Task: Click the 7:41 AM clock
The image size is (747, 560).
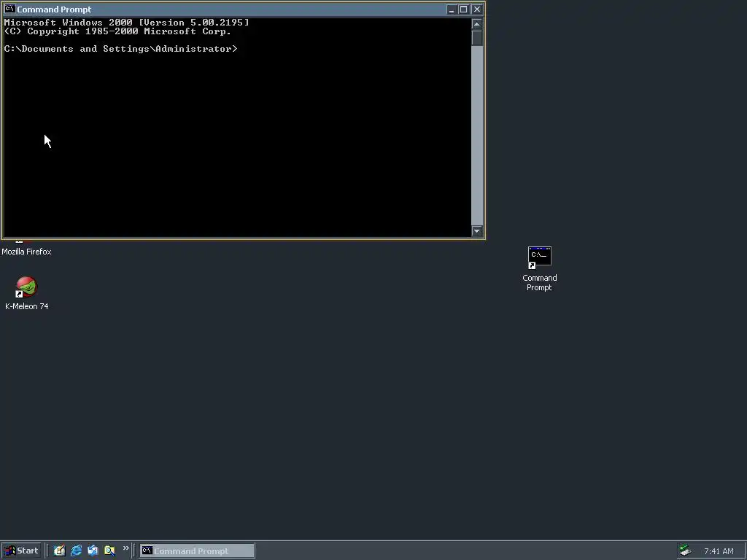Action: pos(719,551)
